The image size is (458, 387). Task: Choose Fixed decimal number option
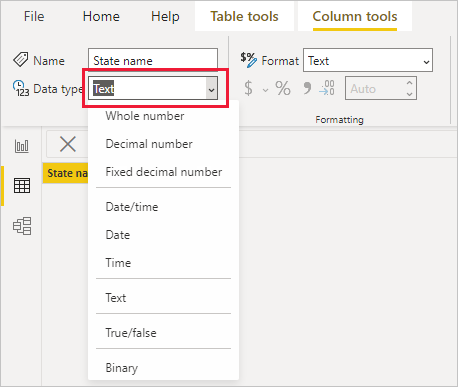coord(164,172)
